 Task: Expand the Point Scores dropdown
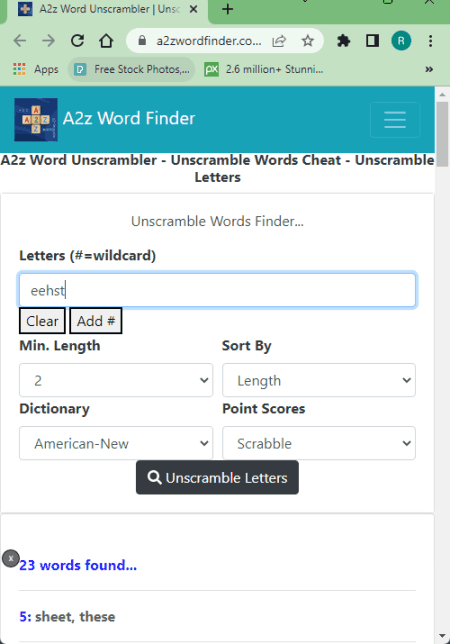(x=319, y=443)
